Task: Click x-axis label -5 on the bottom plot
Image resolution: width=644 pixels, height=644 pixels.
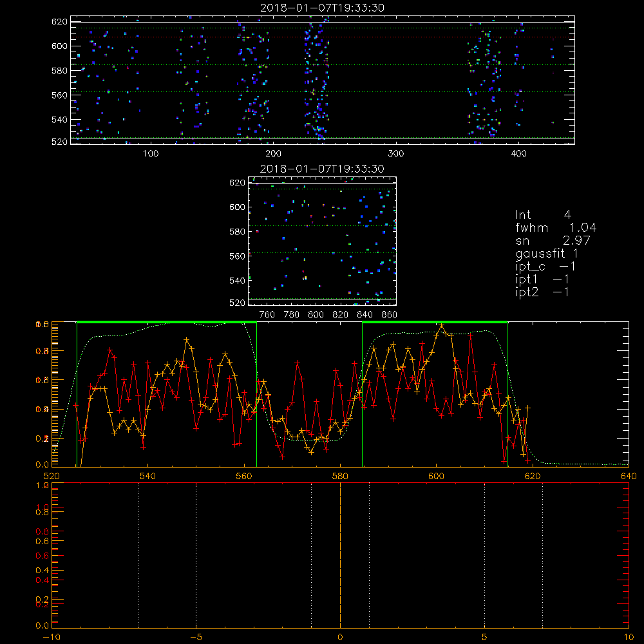Action: tap(196, 638)
